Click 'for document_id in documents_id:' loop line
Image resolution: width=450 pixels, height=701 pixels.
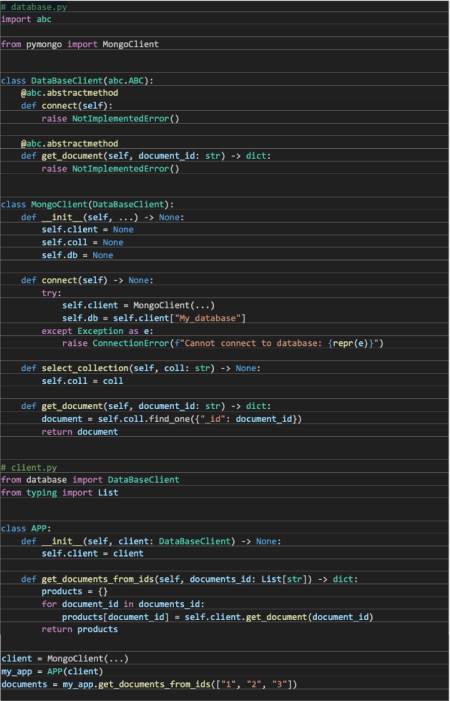[x=123, y=604]
